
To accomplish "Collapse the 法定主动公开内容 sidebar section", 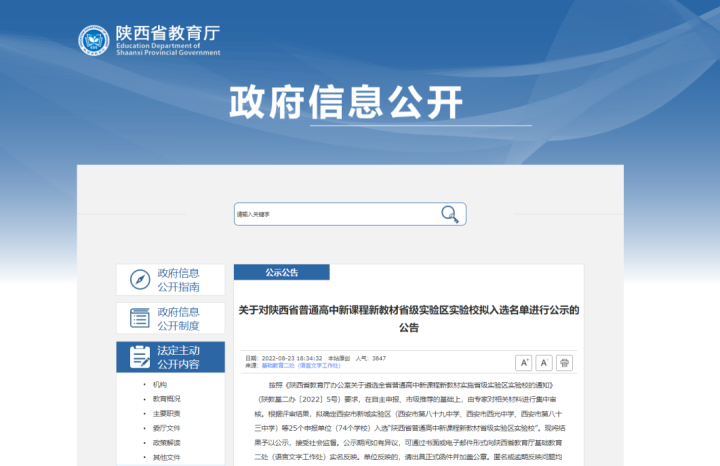I will point(178,357).
